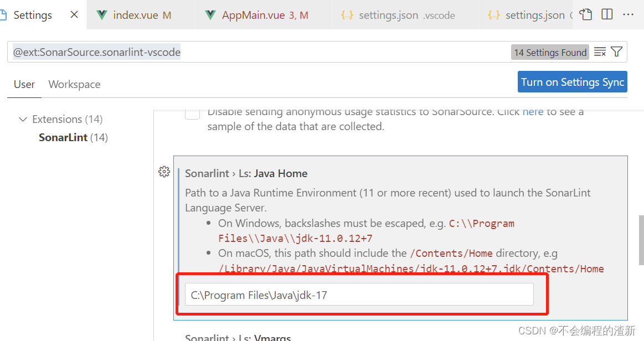Click the gear icon beside Java Home

pyautogui.click(x=164, y=172)
